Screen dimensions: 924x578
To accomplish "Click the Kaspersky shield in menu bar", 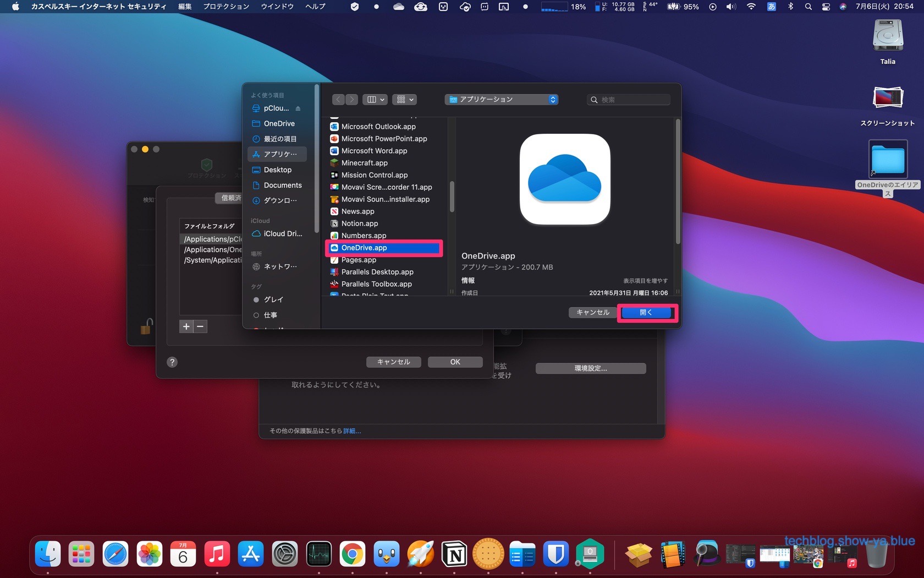I will 355,7.
